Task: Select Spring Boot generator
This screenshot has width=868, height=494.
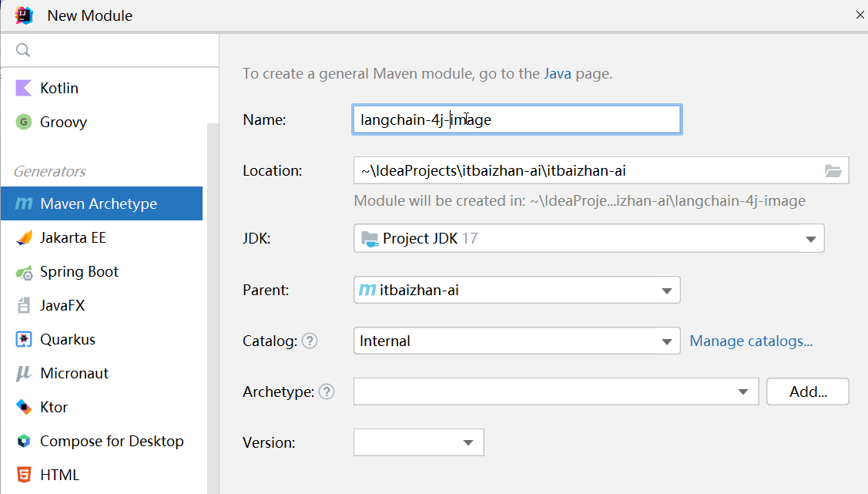Action: click(x=102, y=271)
